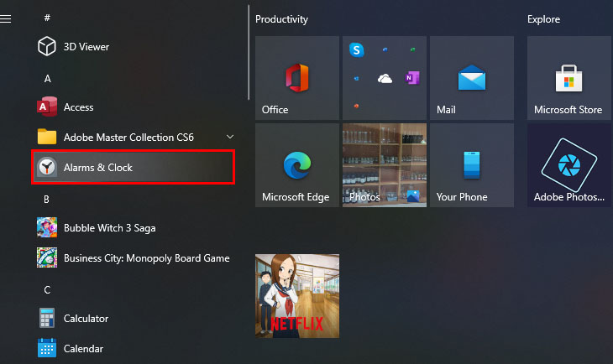The image size is (613, 364).
Task: Open the Calendar app
Action: pyautogui.click(x=83, y=348)
